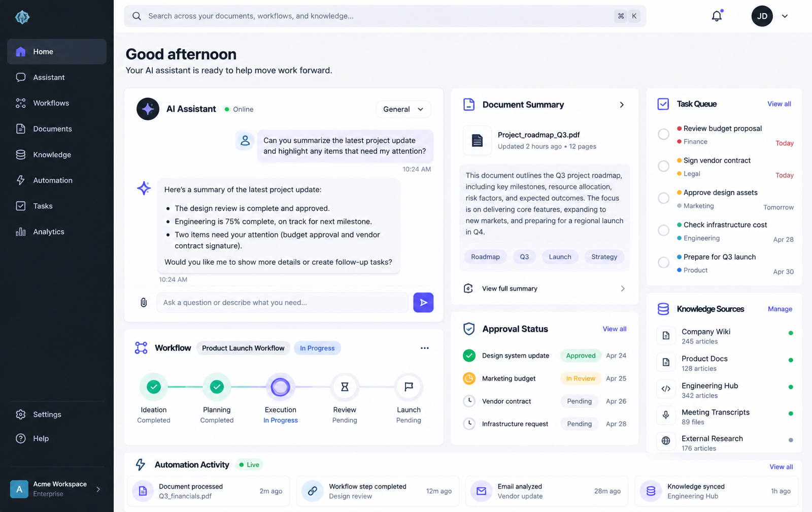
Task: Click the Document processed activity icon
Action: coord(143,491)
